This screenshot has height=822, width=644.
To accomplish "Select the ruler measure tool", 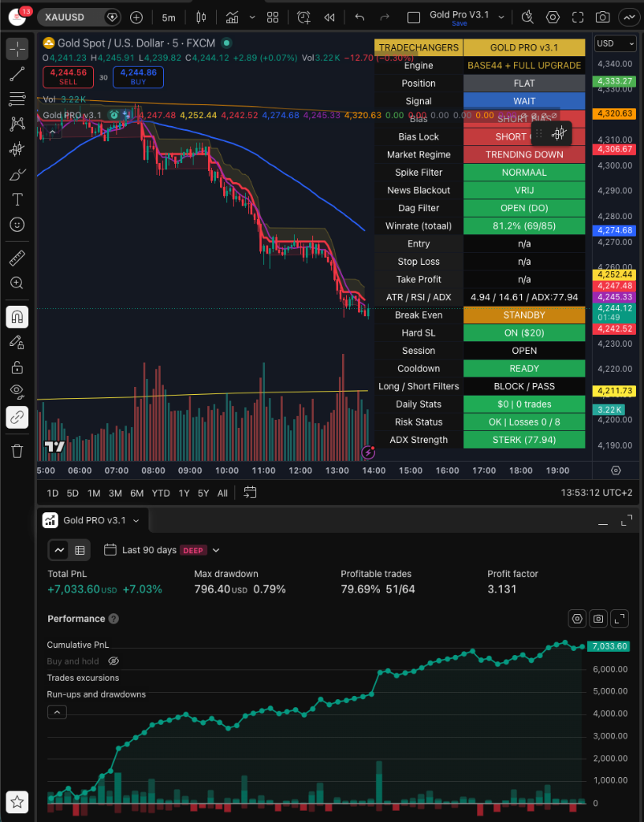I will click(x=18, y=258).
